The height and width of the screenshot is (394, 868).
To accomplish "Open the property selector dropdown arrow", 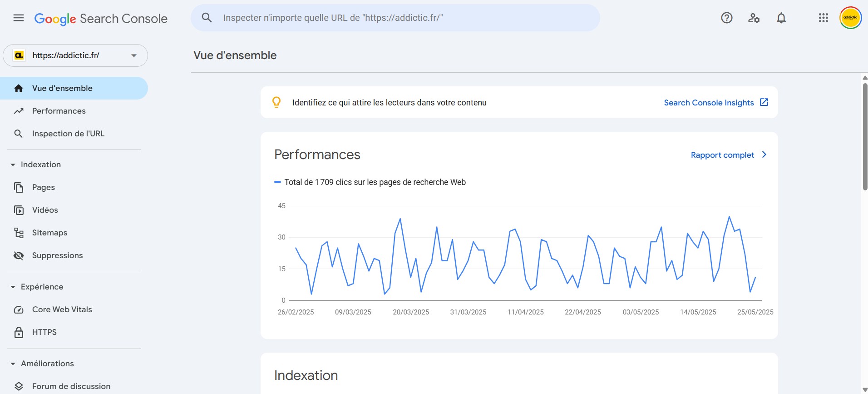I will pos(134,55).
